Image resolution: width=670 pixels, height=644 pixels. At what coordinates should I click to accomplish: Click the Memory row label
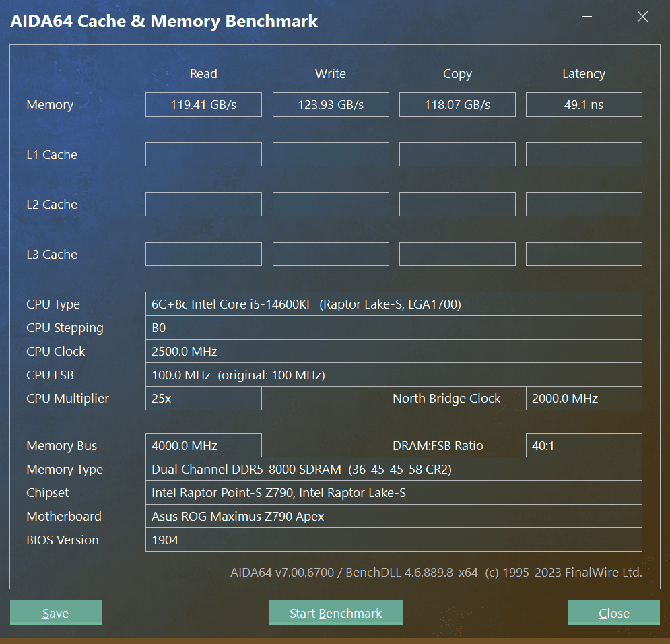coord(50,104)
